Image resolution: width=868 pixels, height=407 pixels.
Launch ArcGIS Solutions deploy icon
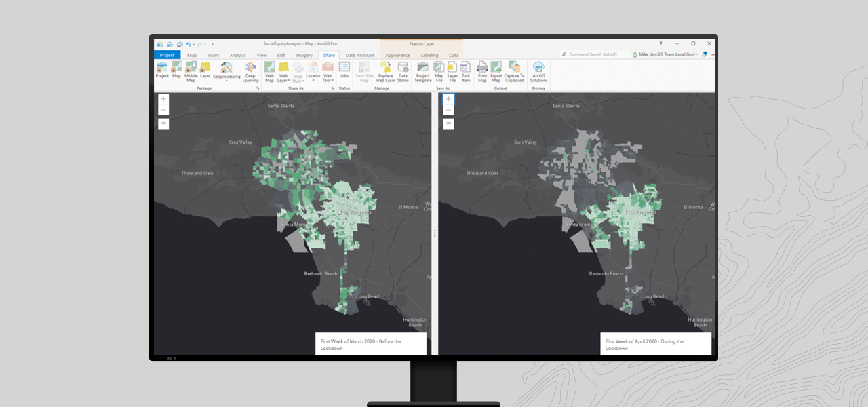(x=539, y=71)
